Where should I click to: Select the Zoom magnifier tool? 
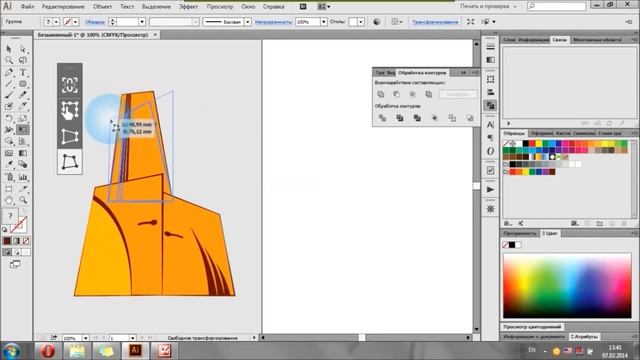(x=23, y=200)
